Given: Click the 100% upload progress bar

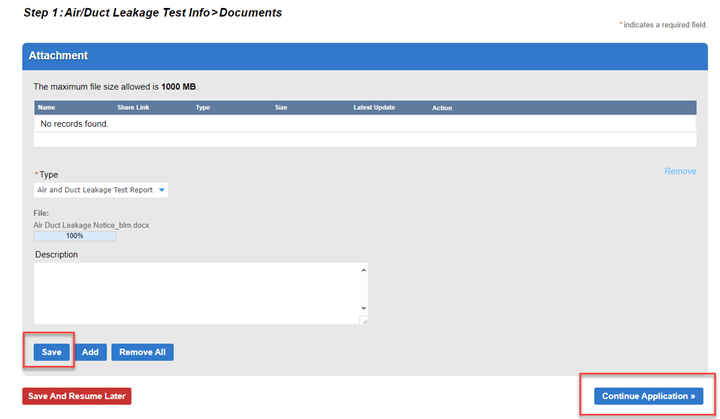Looking at the screenshot, I should (x=74, y=236).
